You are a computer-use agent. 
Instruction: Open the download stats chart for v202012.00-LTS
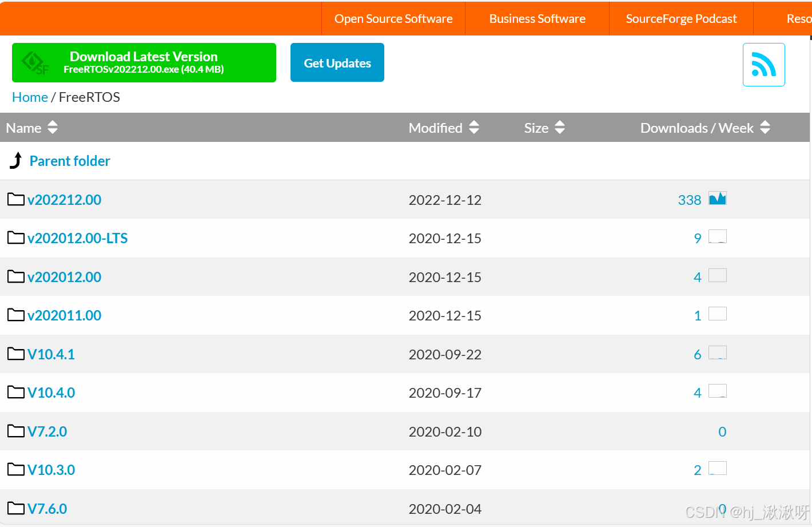point(718,236)
